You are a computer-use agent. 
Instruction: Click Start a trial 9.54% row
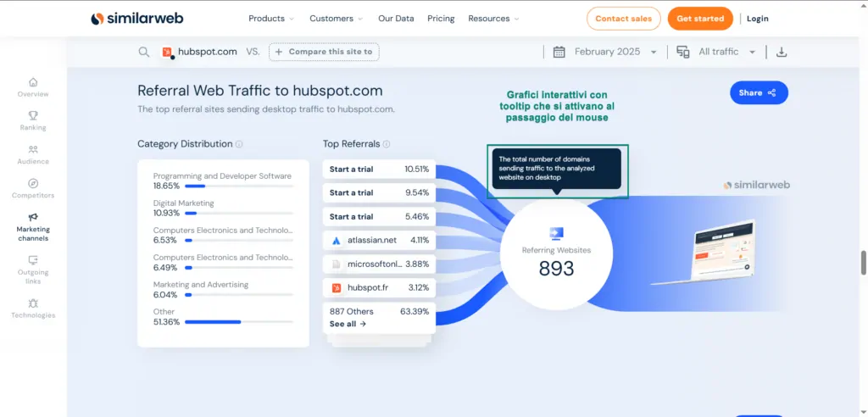[x=379, y=193]
